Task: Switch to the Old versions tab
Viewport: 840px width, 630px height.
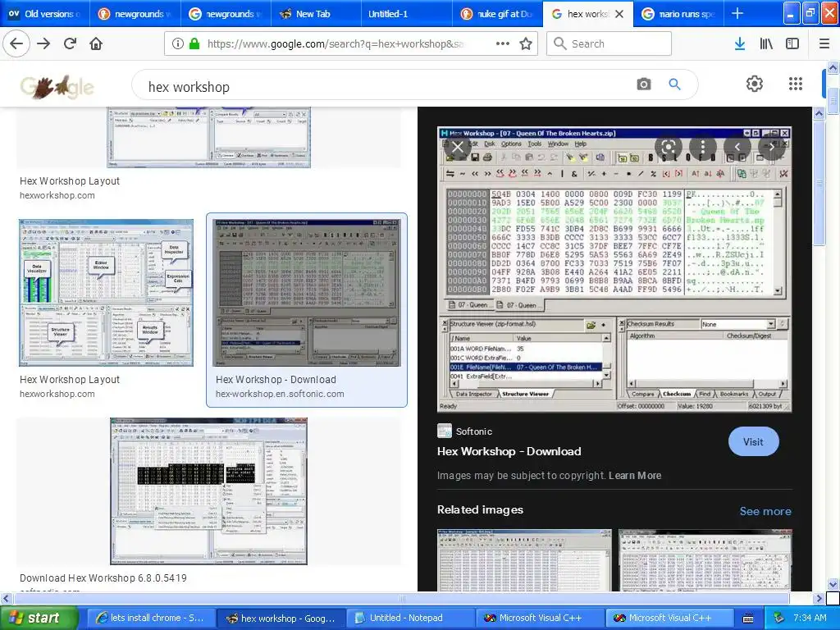Action: click(44, 14)
